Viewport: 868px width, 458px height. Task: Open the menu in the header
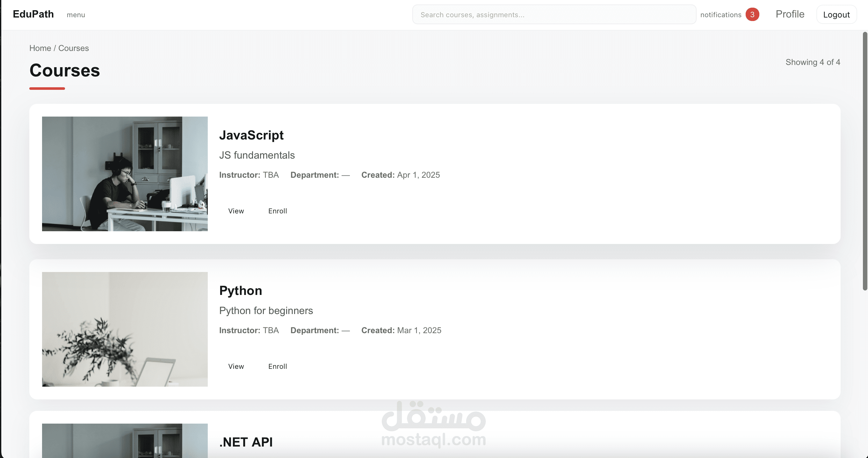(76, 15)
